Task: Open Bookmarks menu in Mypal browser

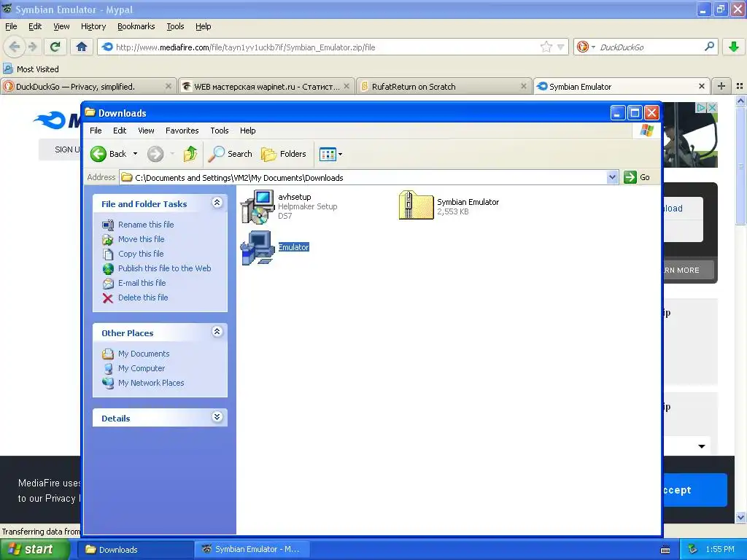Action: tap(136, 26)
